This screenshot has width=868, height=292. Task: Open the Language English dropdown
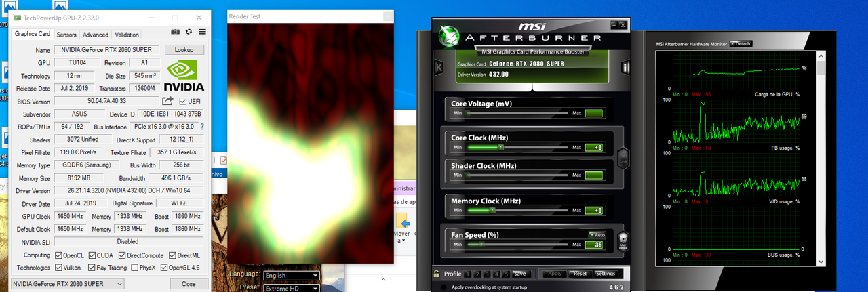tap(291, 275)
